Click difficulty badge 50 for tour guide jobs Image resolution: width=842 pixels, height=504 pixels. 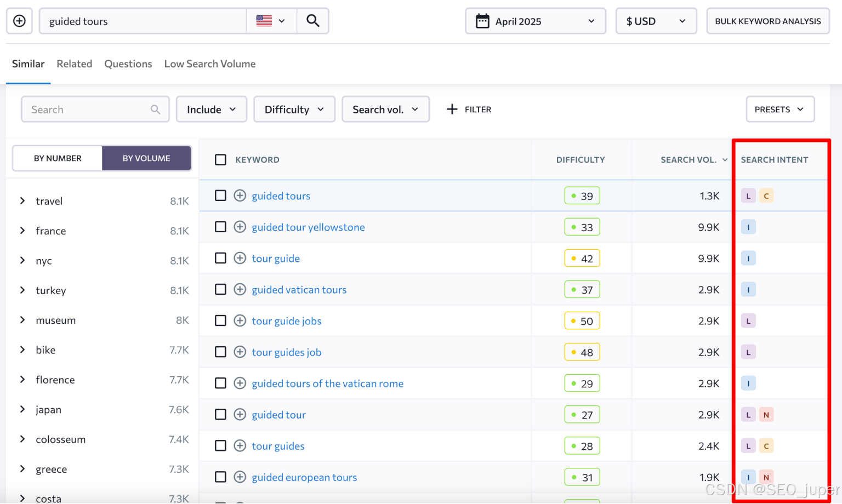pyautogui.click(x=582, y=320)
